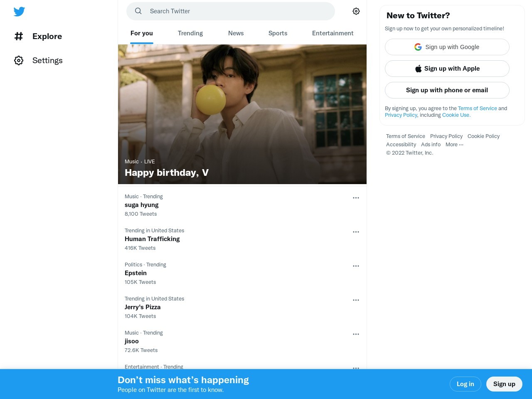Sign up with Google
The image size is (532, 399).
447,47
